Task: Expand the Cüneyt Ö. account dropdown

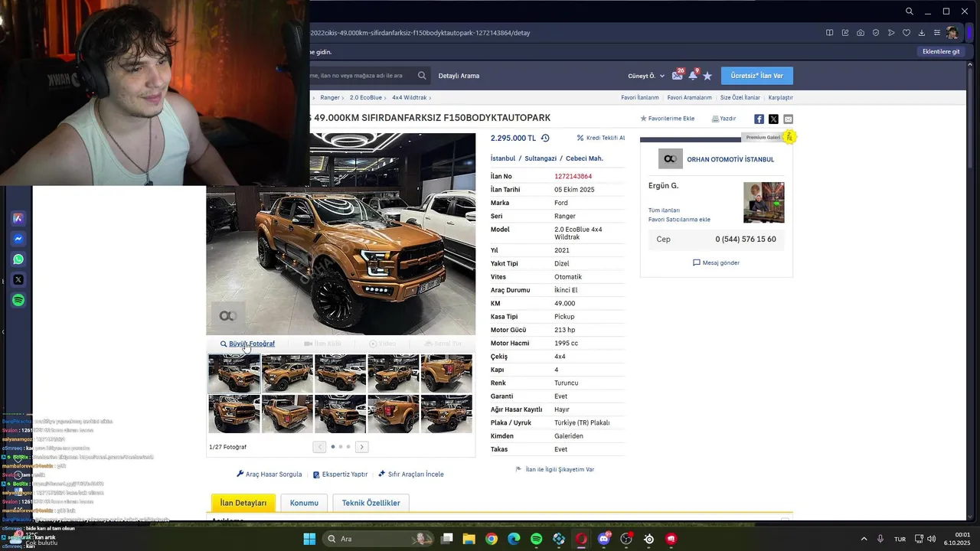Action: tap(646, 76)
